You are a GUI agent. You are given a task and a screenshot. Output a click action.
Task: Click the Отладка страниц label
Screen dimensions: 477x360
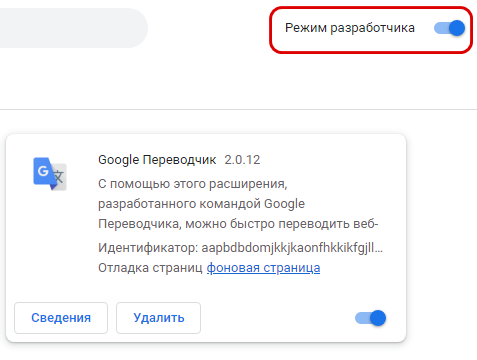click(x=150, y=268)
